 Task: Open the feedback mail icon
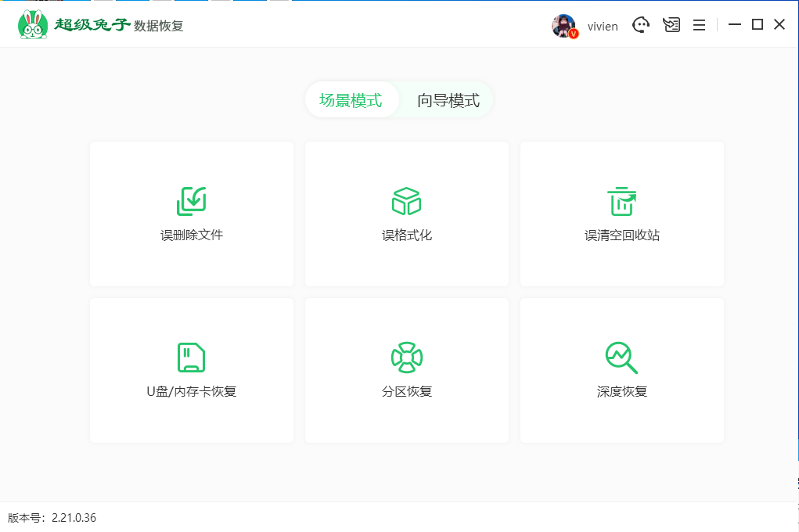[671, 24]
